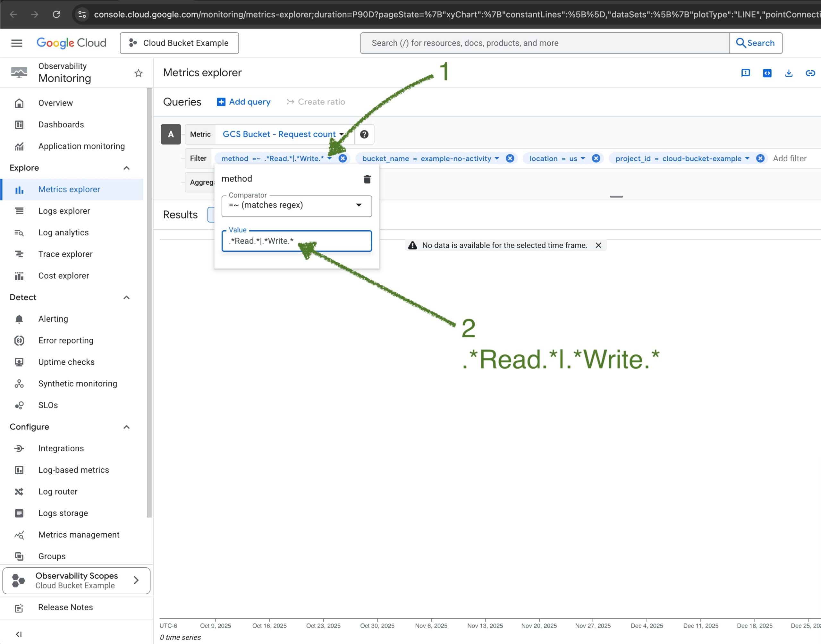Click Add query button

[x=243, y=102]
